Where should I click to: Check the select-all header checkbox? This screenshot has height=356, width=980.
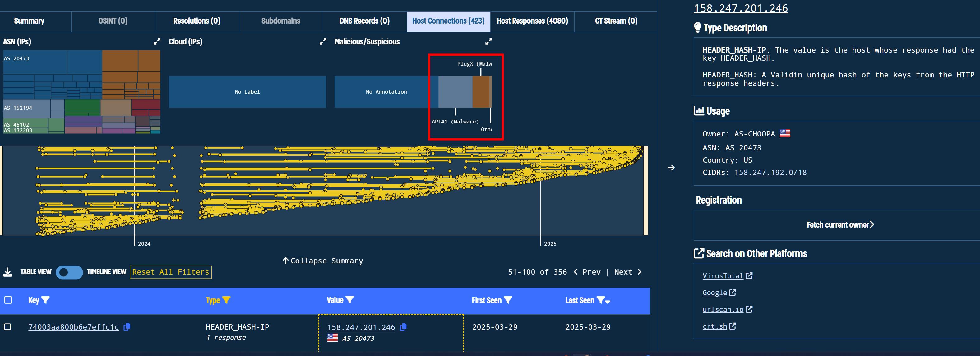tap(8, 300)
